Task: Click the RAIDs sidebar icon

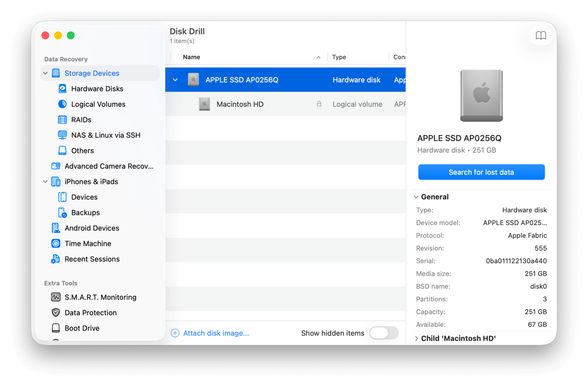Action: (63, 120)
